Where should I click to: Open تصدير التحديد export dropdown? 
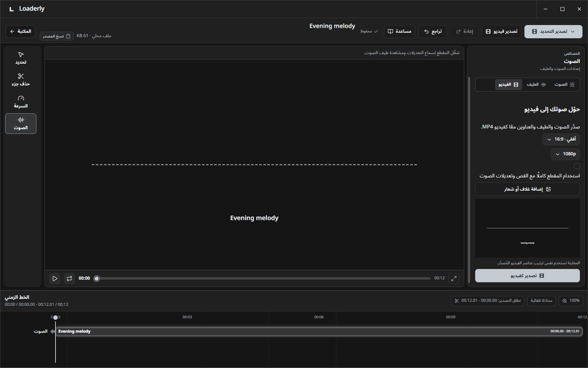pos(553,31)
